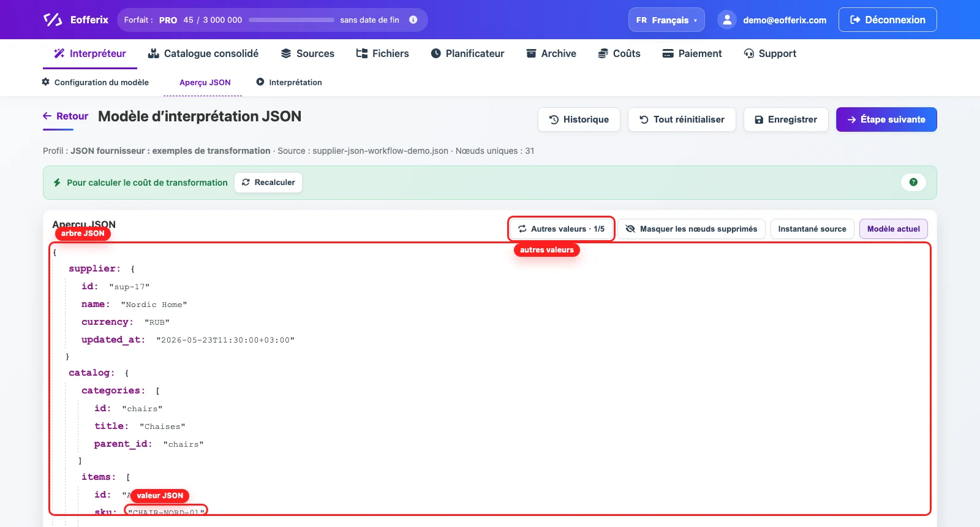Click the "Chaises" value

162,427
